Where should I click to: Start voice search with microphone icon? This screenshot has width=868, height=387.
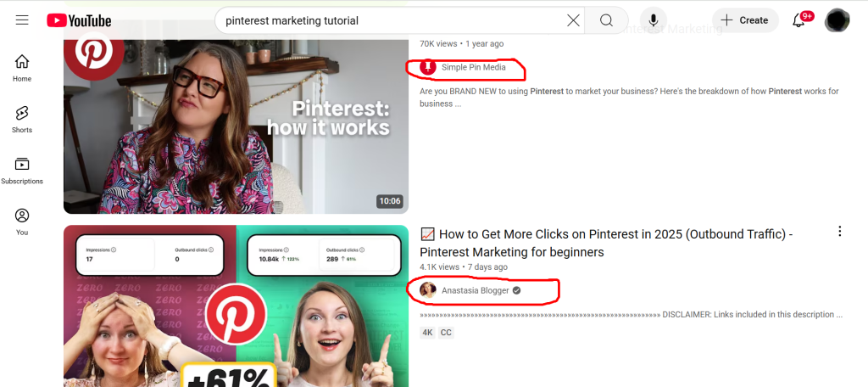tap(653, 20)
